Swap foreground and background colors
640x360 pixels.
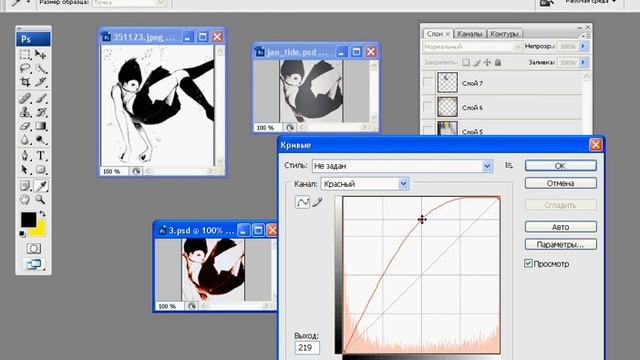(x=42, y=213)
